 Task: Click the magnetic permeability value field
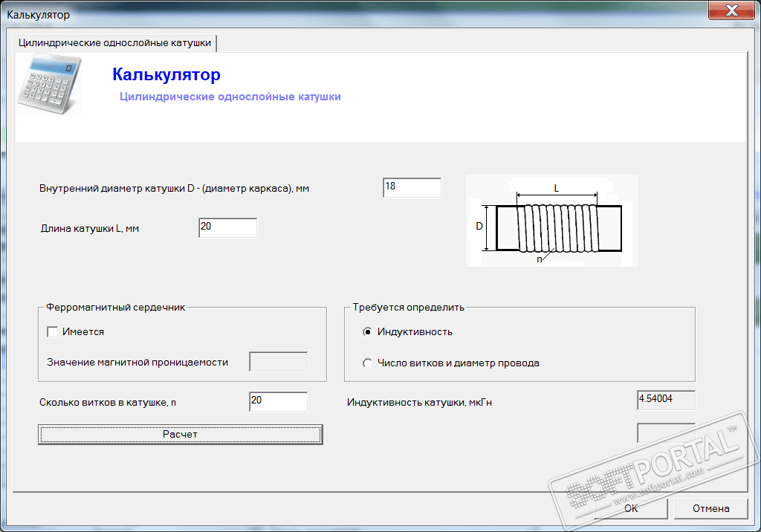(x=278, y=362)
